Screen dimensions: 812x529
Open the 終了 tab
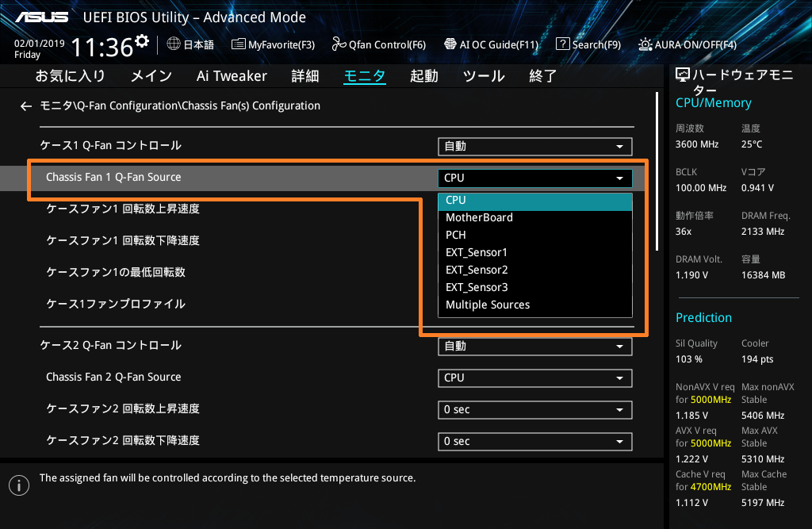(x=542, y=76)
